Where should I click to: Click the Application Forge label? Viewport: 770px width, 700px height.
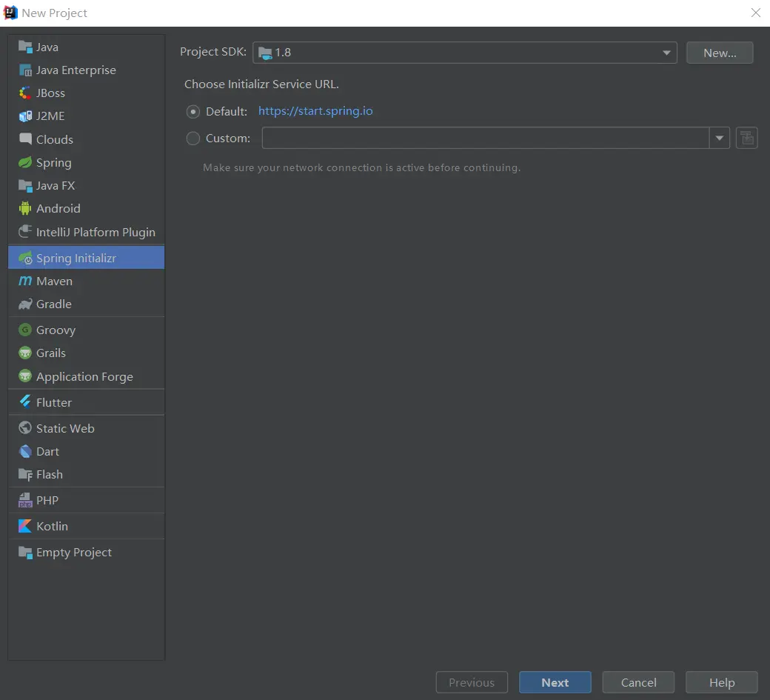click(x=84, y=377)
